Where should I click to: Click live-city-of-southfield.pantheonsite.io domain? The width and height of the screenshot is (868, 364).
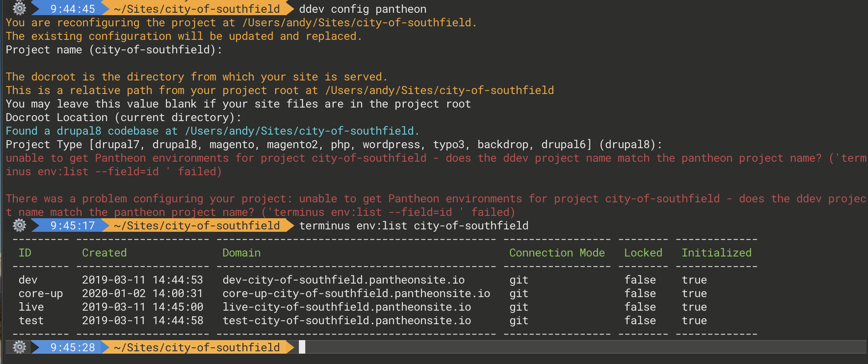click(347, 307)
